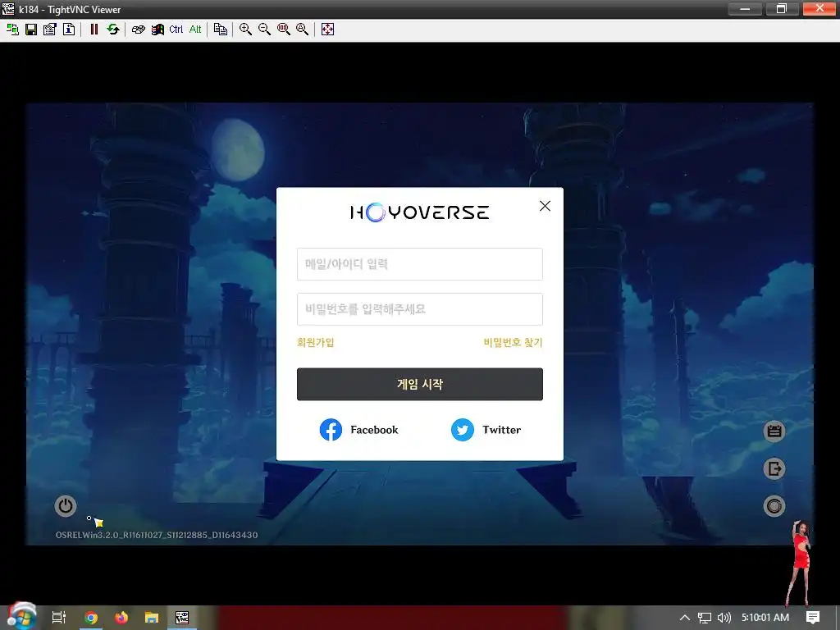Open the notice board icon beside the login dialog

774,431
